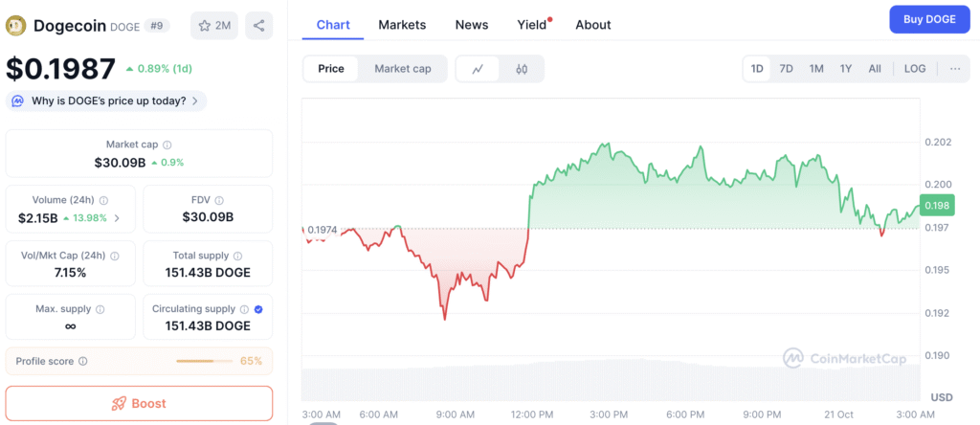Select the 7D time range
This screenshot has height=425, width=980.
point(786,69)
